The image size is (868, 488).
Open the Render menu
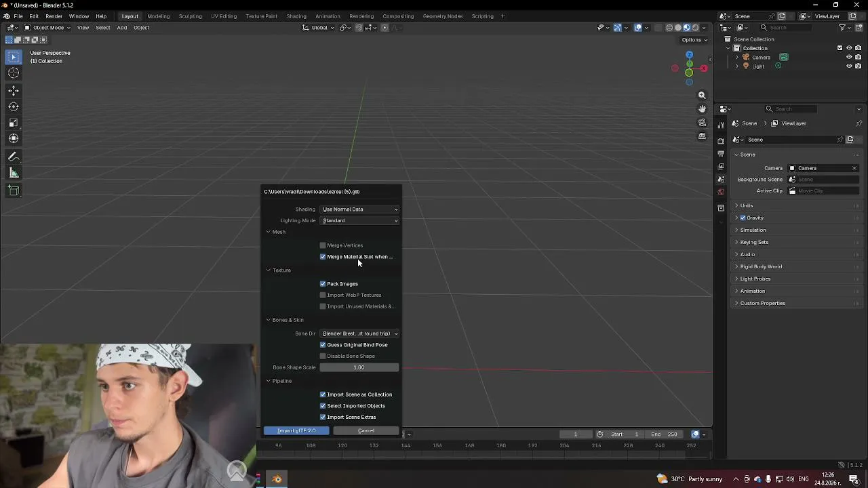pos(54,16)
